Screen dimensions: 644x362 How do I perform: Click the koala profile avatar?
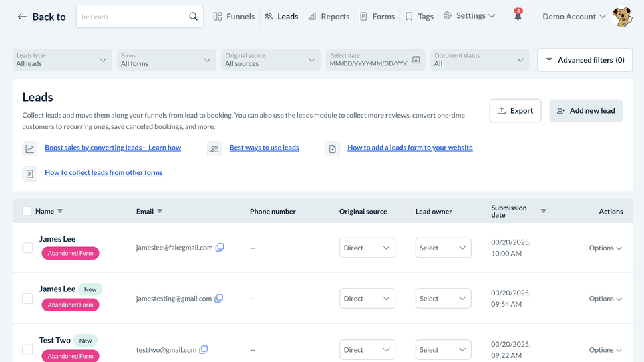tap(622, 17)
